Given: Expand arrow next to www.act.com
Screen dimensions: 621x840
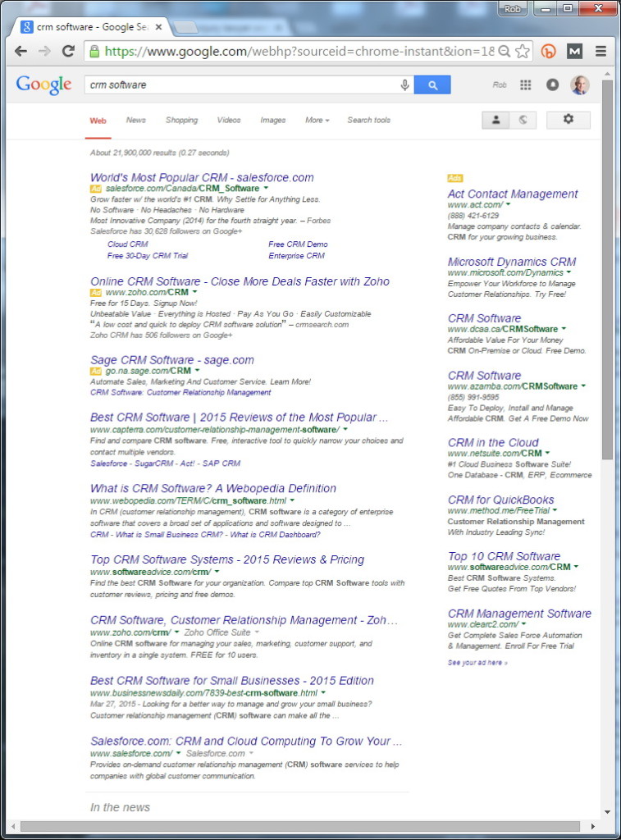Looking at the screenshot, I should click(509, 204).
